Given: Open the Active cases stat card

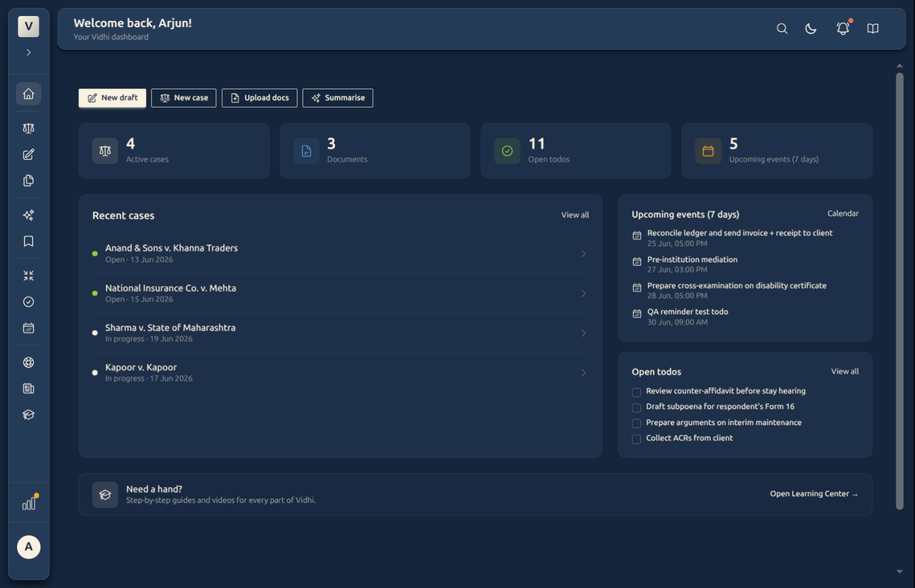Looking at the screenshot, I should click(174, 150).
